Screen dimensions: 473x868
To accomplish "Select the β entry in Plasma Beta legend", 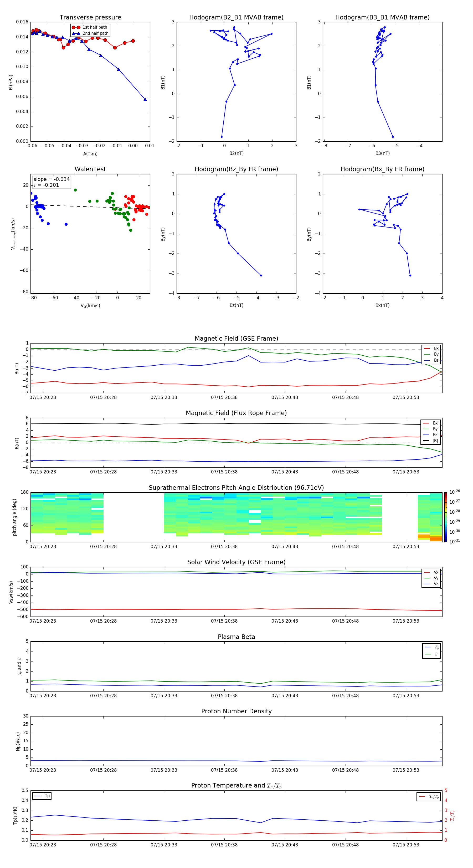I will pos(431,654).
